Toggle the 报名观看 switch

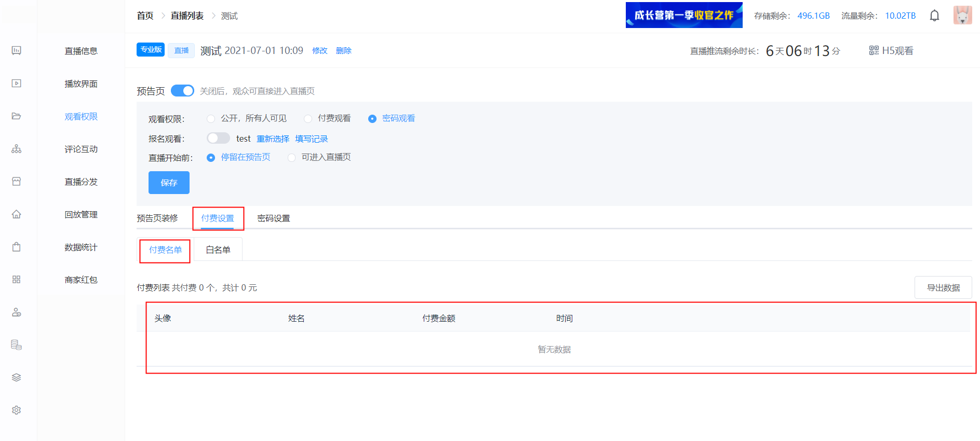coord(218,138)
